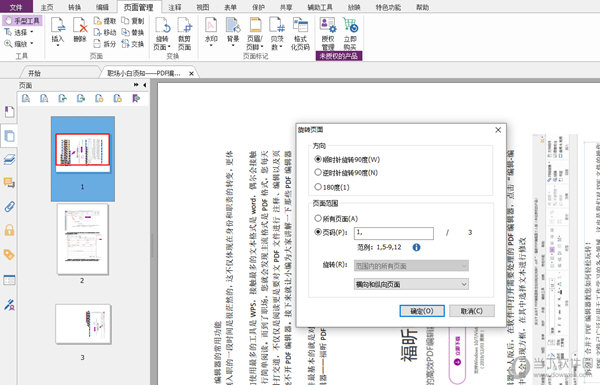The width and height of the screenshot is (600, 385).
Task: Collapse the 页面 panel with left arrow
Action: click(144, 85)
